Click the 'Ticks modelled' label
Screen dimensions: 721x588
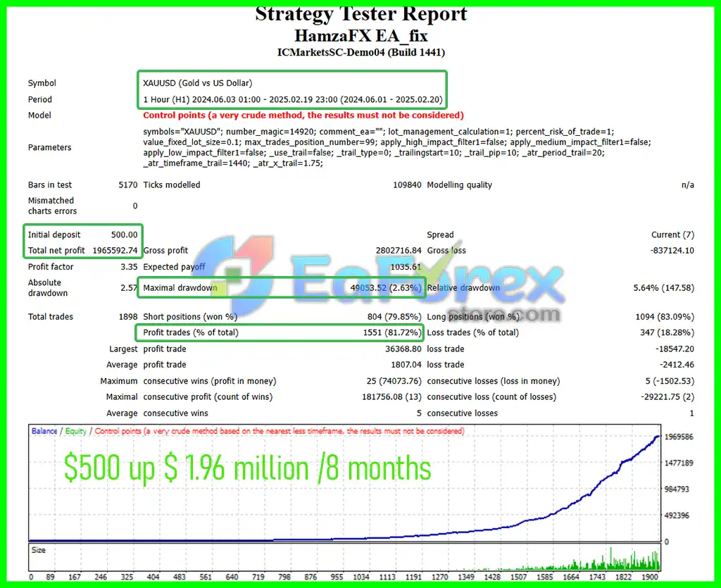(172, 184)
